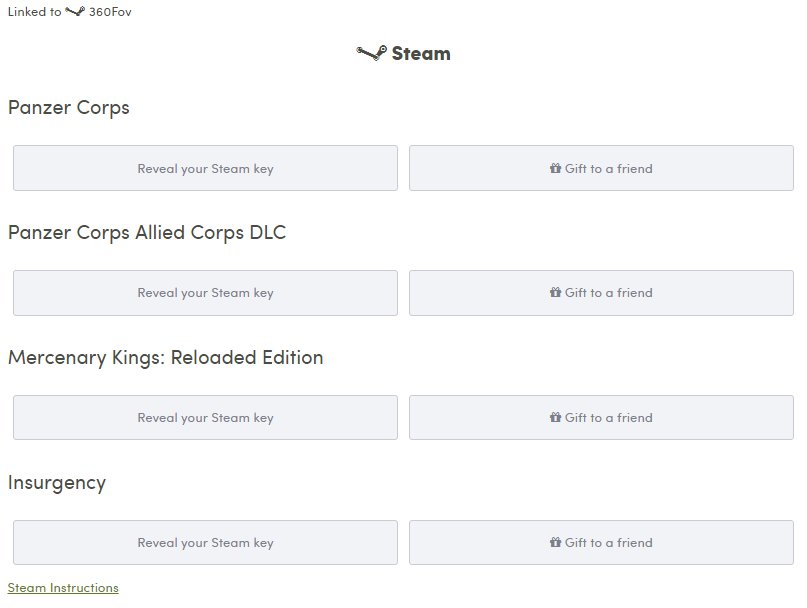The image size is (807, 608).
Task: Gift Mercenary Kings to a friend
Action: click(601, 418)
